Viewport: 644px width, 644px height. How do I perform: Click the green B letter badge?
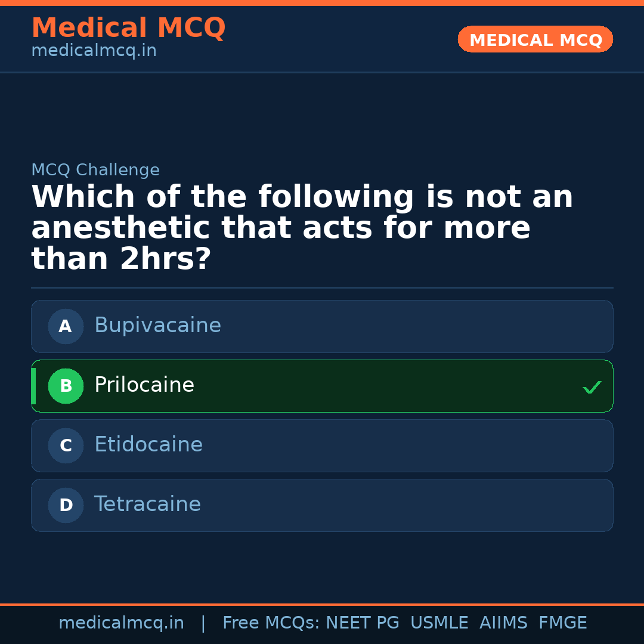tap(66, 386)
